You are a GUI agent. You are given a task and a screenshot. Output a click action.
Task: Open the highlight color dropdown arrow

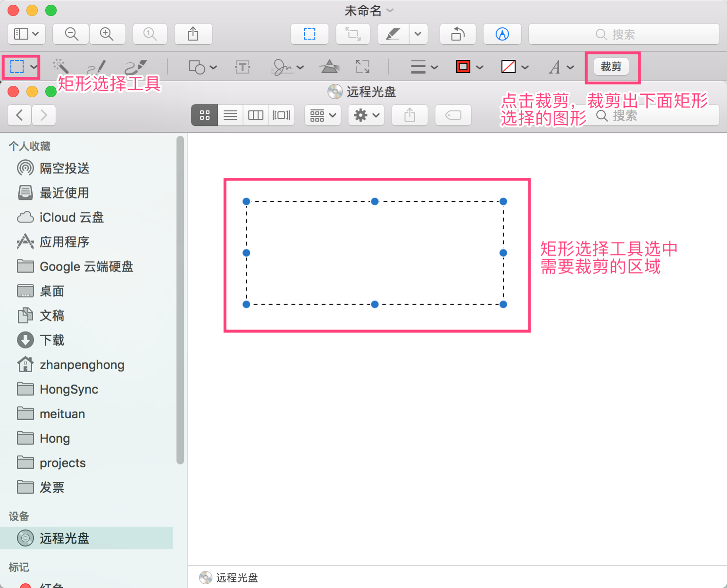point(418,34)
